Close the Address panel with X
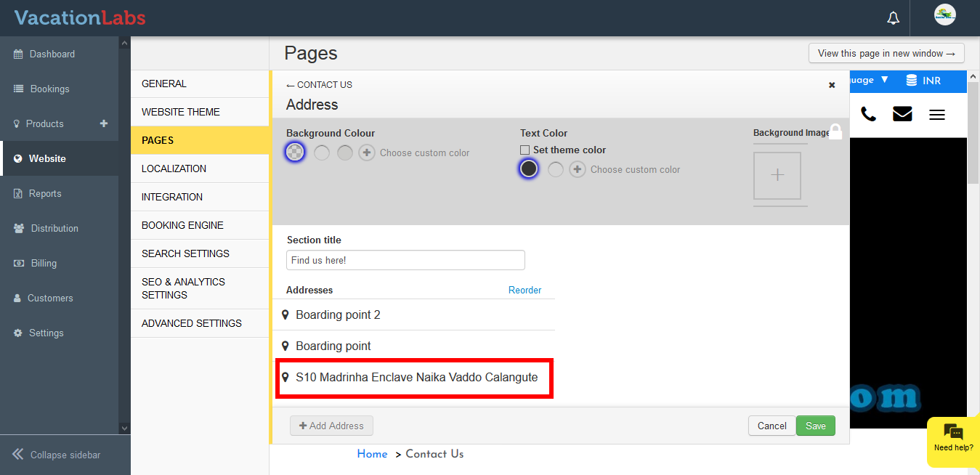This screenshot has height=475, width=980. (832, 85)
